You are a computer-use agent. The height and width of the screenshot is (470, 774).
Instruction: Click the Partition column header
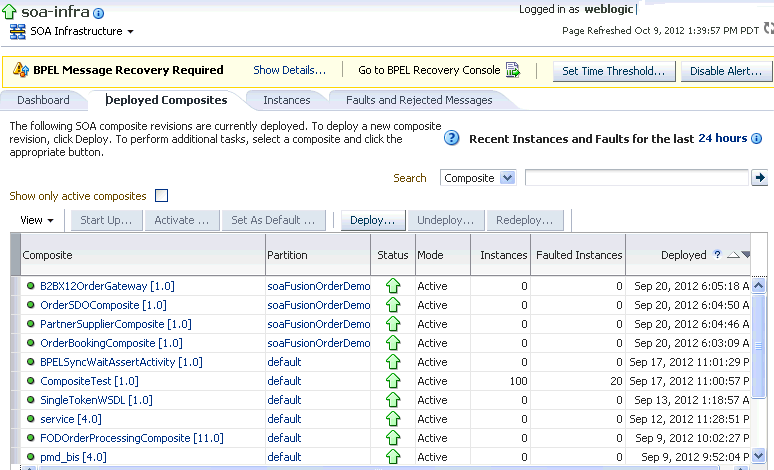coord(318,255)
